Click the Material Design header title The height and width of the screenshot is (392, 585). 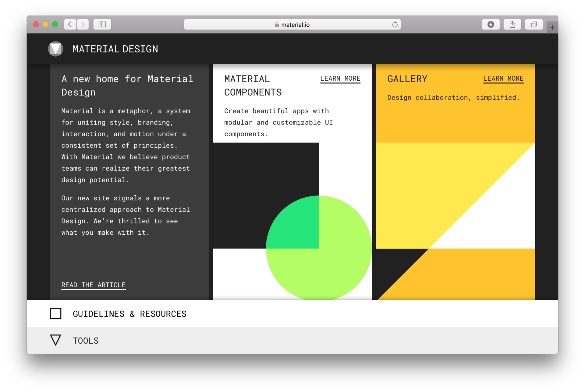click(115, 49)
